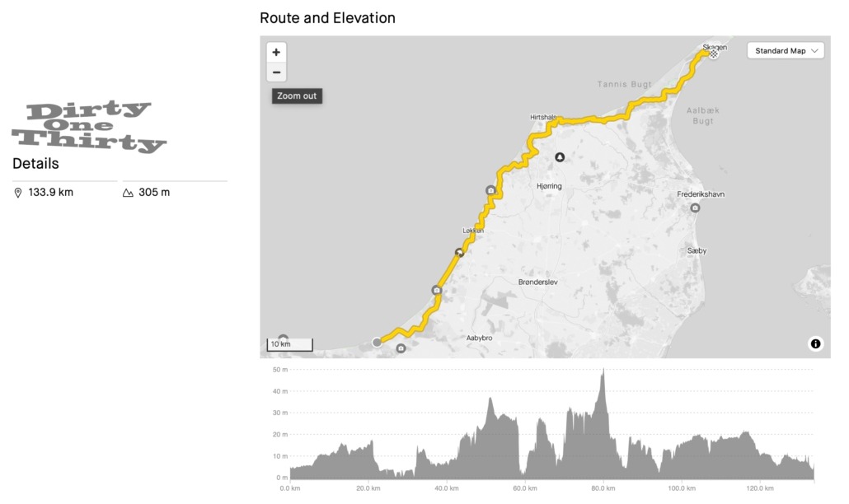Viewport: 849px width, 504px height.
Task: Click the Route and Elevation heading
Action: coord(327,18)
